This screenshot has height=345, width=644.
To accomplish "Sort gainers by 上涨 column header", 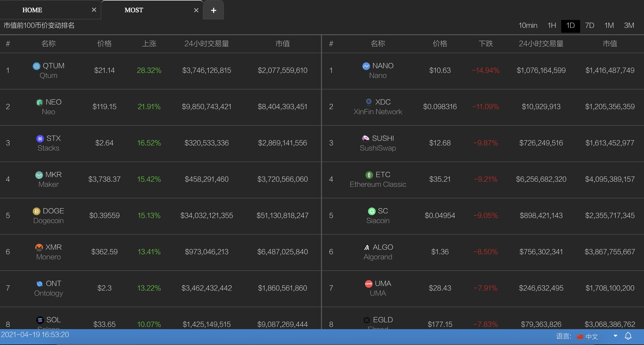I will pyautogui.click(x=149, y=44).
